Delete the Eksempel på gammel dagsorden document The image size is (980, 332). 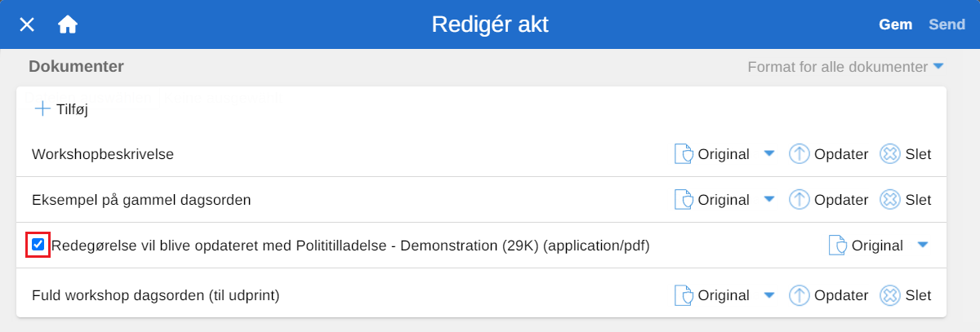point(890,199)
